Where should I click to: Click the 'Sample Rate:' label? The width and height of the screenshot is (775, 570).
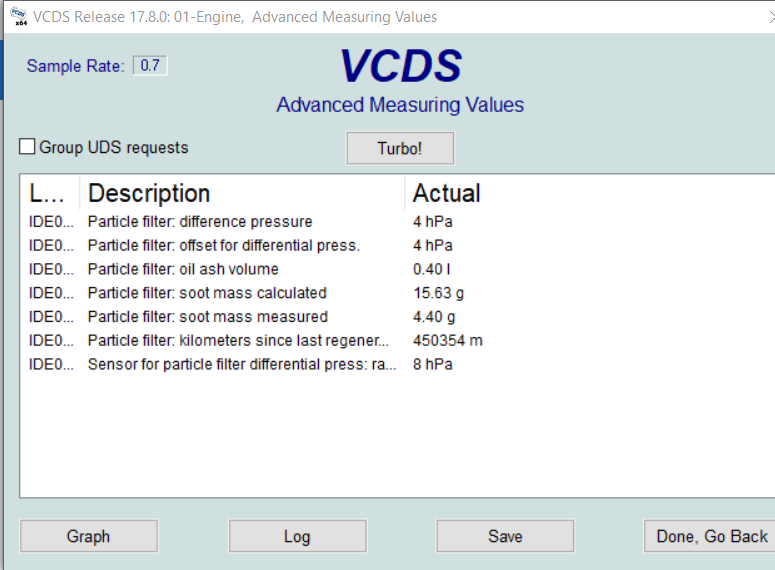pos(76,66)
